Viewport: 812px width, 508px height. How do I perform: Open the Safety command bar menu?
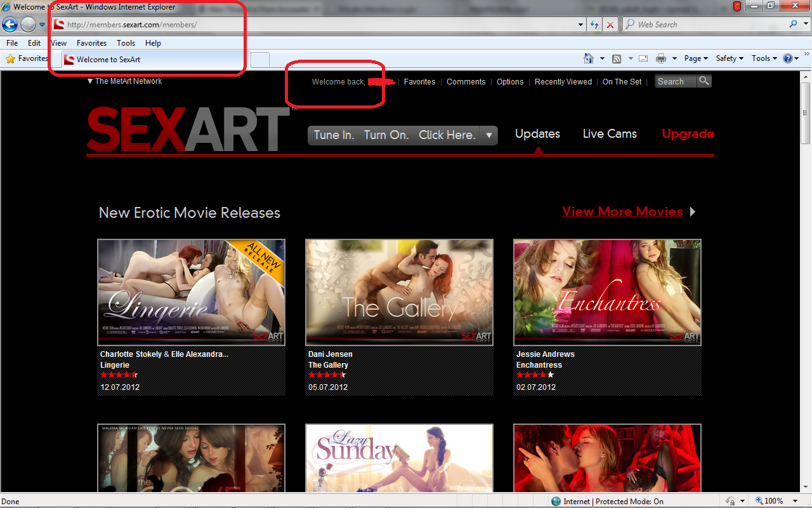730,58
